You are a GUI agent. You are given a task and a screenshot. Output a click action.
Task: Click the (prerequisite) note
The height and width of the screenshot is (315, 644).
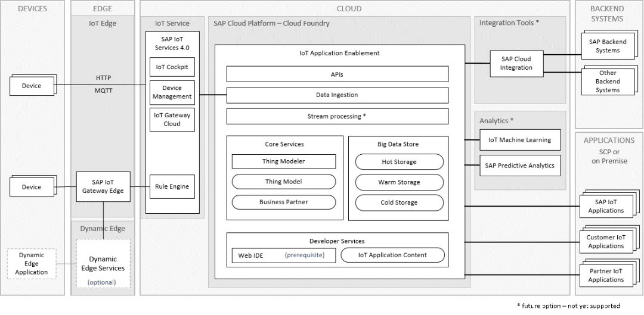[304, 255]
